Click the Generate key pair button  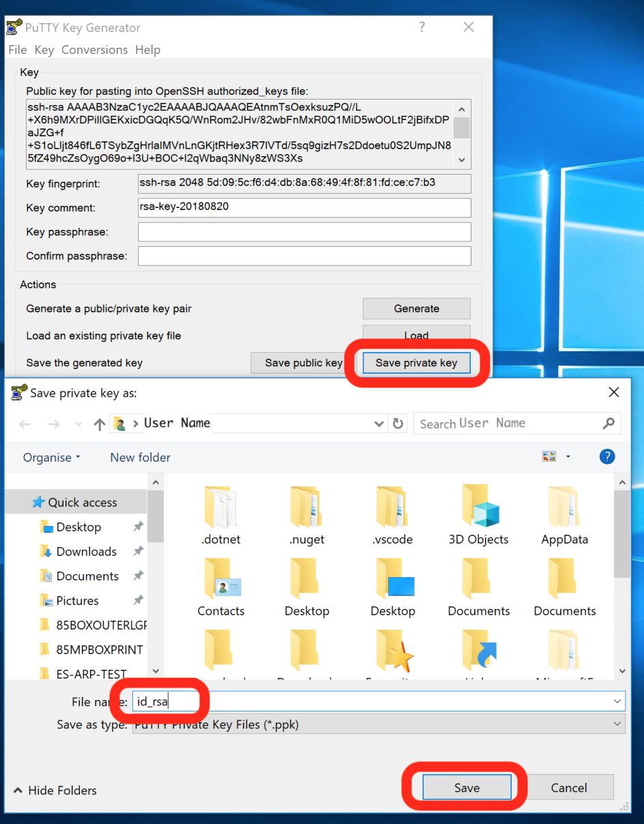tap(416, 308)
